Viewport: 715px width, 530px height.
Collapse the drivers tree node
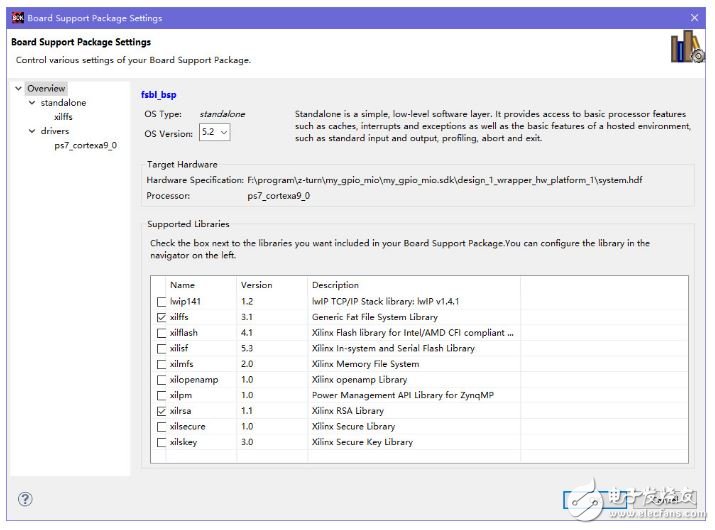[32, 131]
